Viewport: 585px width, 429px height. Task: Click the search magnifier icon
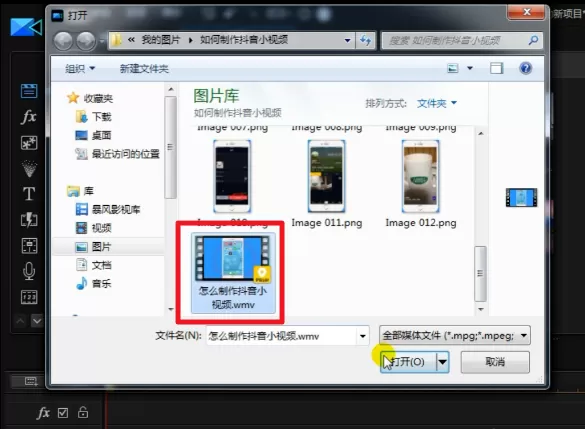[534, 40]
